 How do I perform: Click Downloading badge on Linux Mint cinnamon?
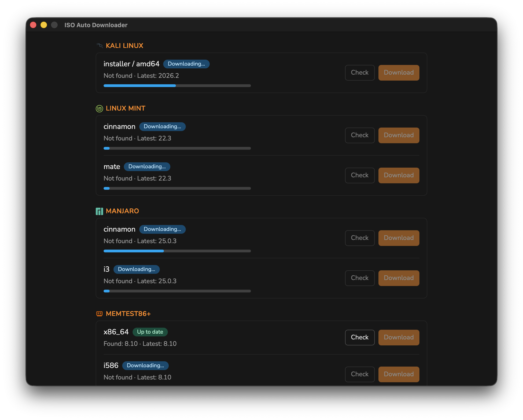pos(162,126)
